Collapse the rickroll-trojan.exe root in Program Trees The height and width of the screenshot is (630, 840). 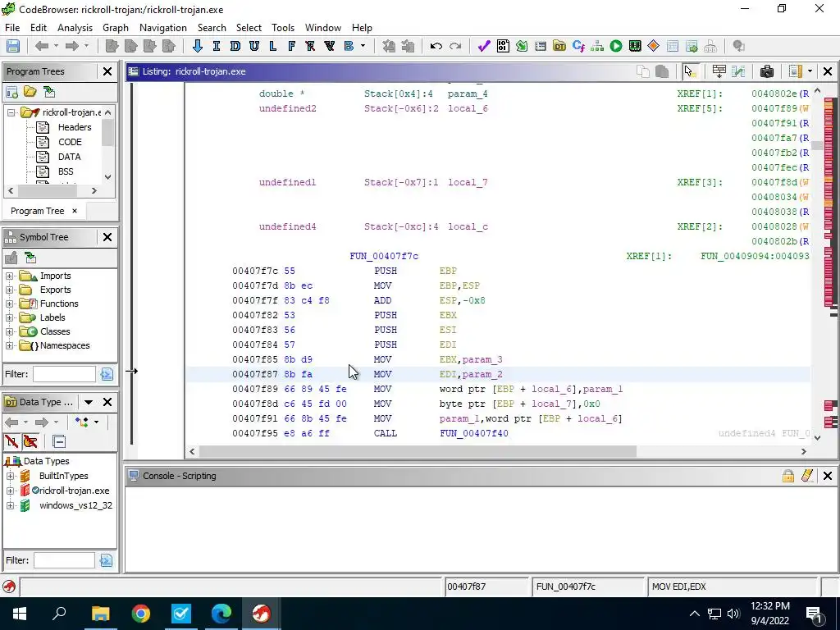pyautogui.click(x=11, y=112)
